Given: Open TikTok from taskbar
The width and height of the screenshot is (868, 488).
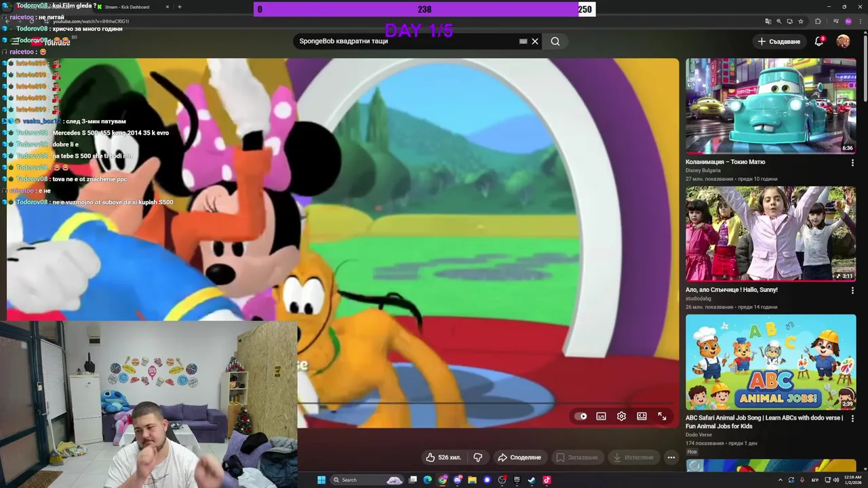Looking at the screenshot, I should point(547,480).
